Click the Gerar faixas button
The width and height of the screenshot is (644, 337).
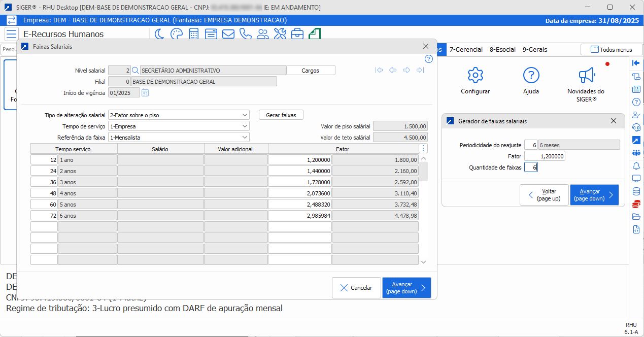[281, 115]
